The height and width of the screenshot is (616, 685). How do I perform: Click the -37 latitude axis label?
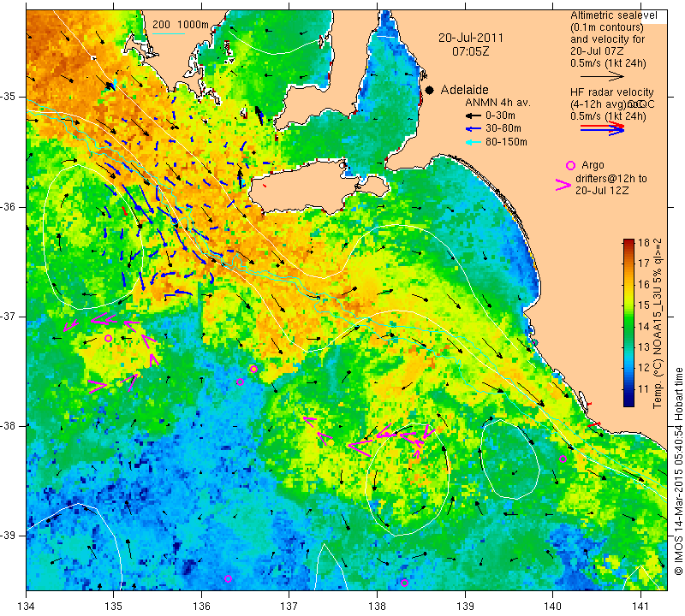pos(12,316)
